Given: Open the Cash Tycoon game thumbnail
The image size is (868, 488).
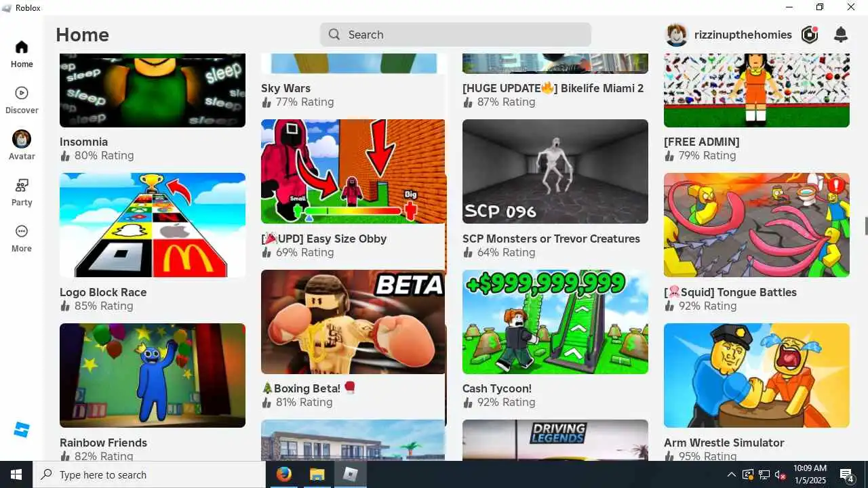Looking at the screenshot, I should 555,322.
